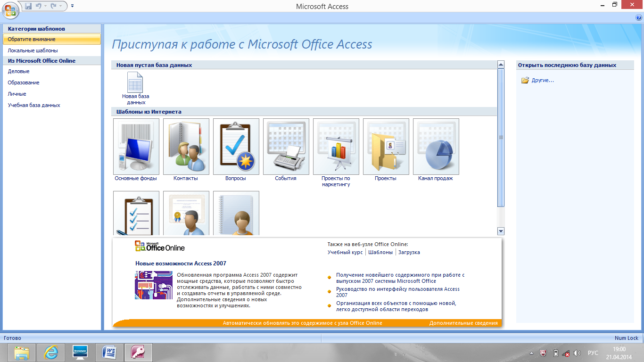Select the checklist clipboard template in second row
The width and height of the screenshot is (644, 362).
tap(136, 213)
